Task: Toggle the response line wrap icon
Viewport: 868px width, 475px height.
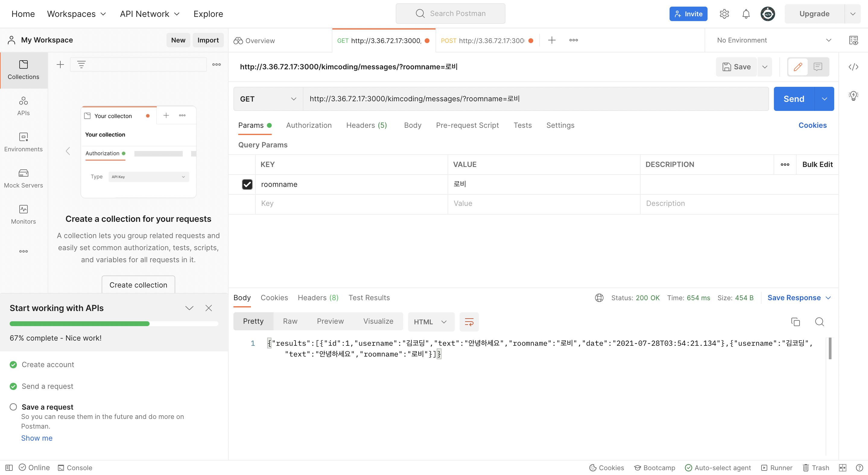Action: [x=469, y=322]
